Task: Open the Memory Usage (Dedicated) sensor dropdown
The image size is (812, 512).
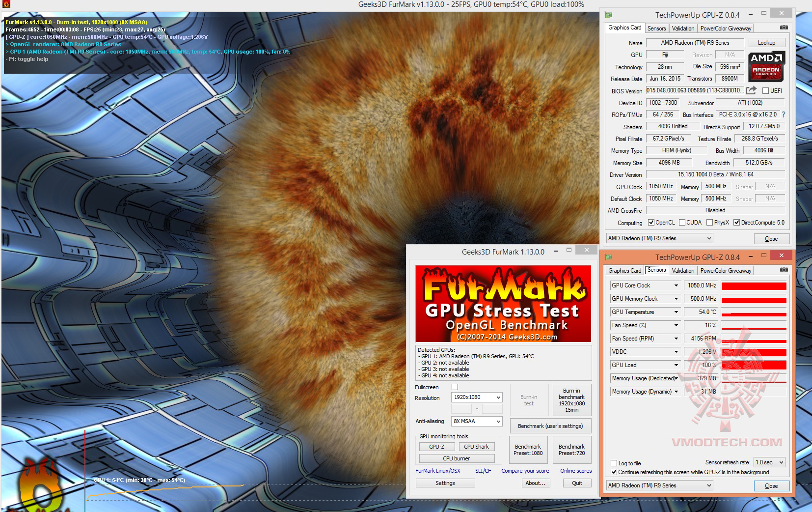Action: pos(676,378)
